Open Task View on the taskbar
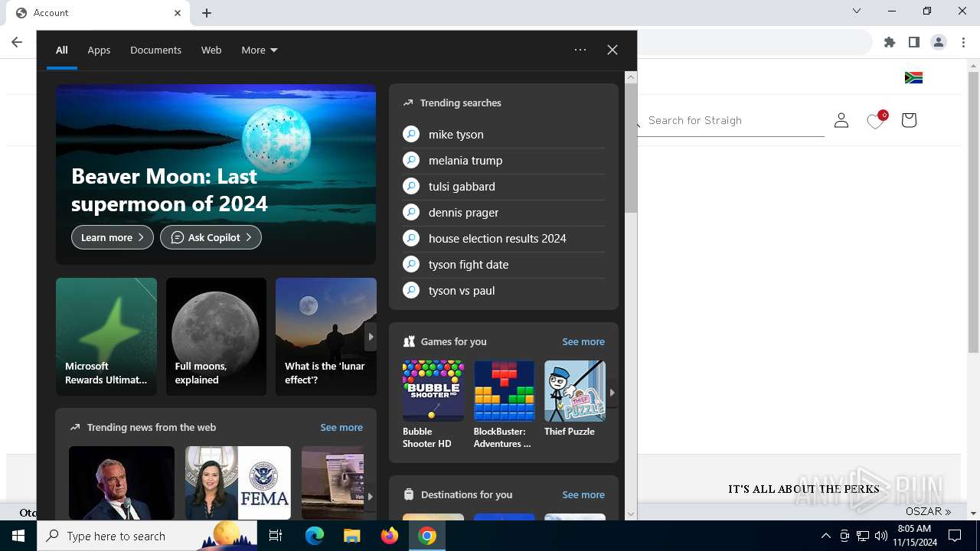This screenshot has width=980, height=551. pos(276,536)
